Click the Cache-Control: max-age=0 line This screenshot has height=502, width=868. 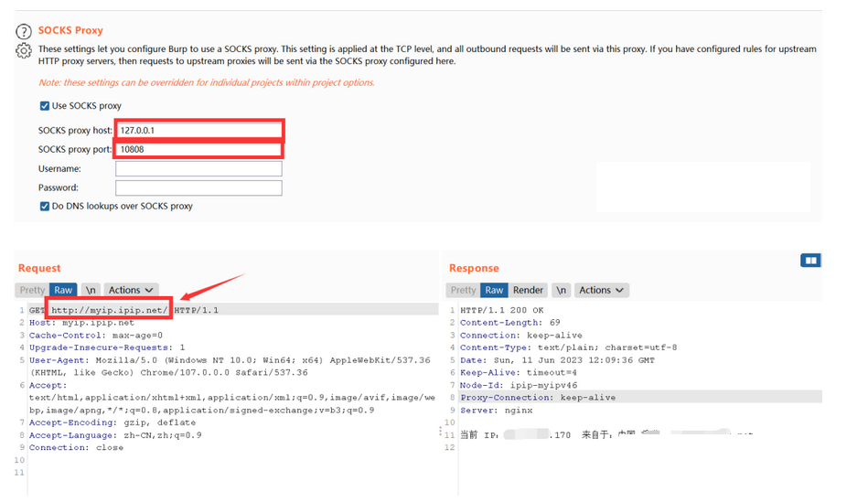coord(96,336)
